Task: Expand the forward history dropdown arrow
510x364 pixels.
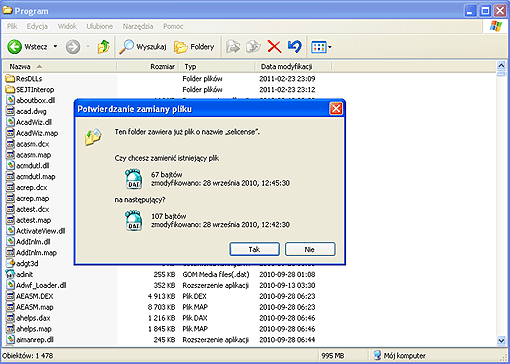Action: [88, 46]
